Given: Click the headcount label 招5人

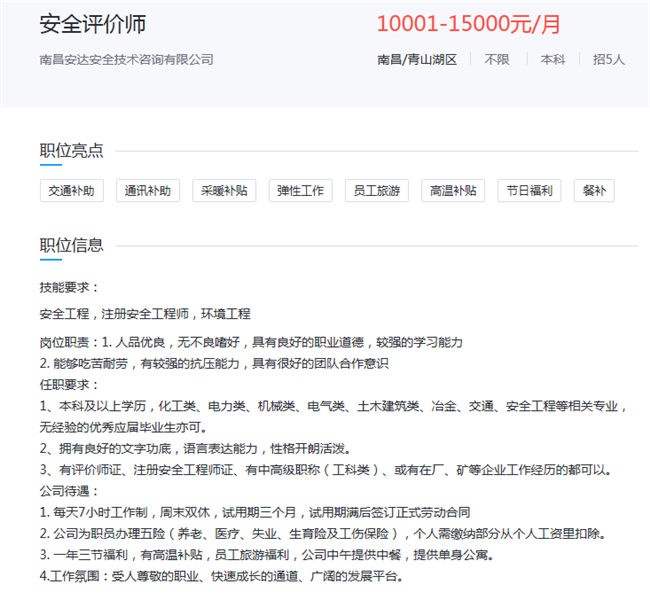Looking at the screenshot, I should (x=608, y=60).
